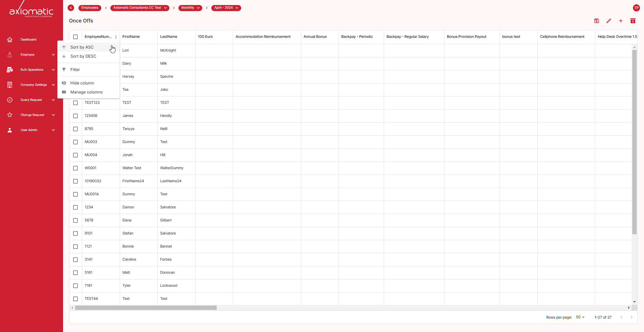Click the Change Request star icon
The image size is (644, 332).
point(9,115)
